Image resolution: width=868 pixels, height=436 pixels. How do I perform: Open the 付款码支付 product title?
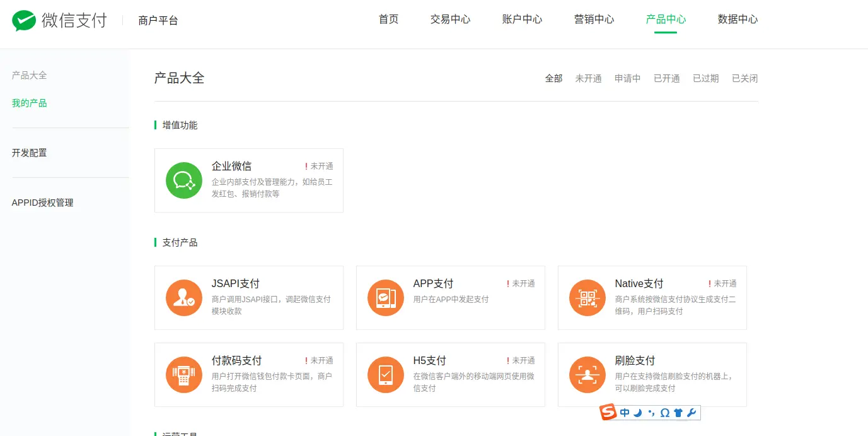tap(236, 361)
